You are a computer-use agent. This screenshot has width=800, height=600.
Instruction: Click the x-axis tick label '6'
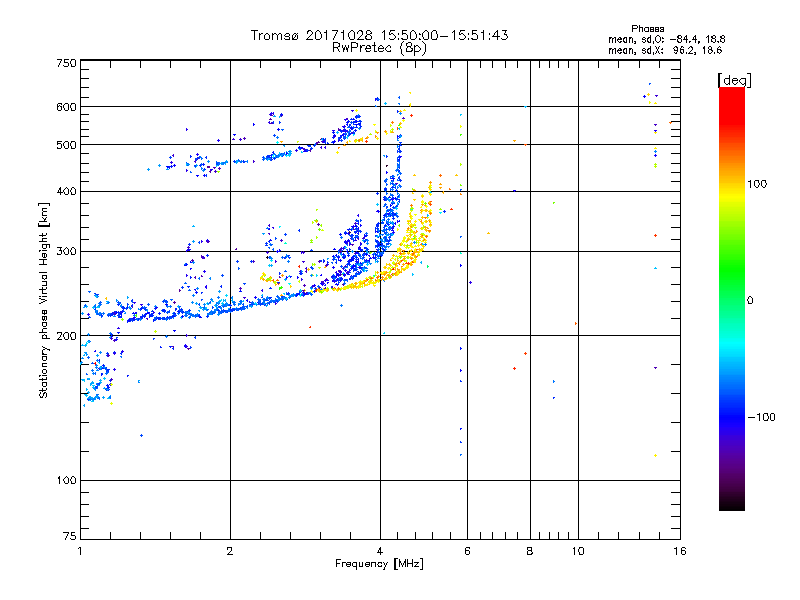pos(467,551)
